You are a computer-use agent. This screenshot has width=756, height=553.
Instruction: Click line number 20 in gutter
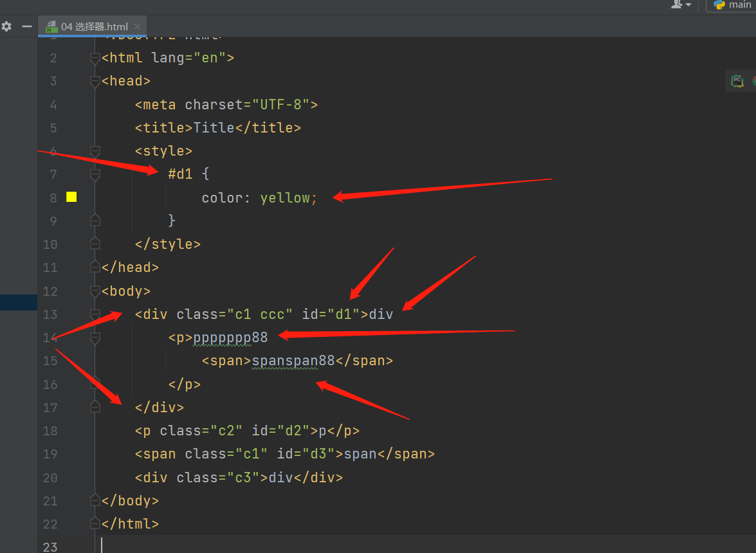coord(50,477)
